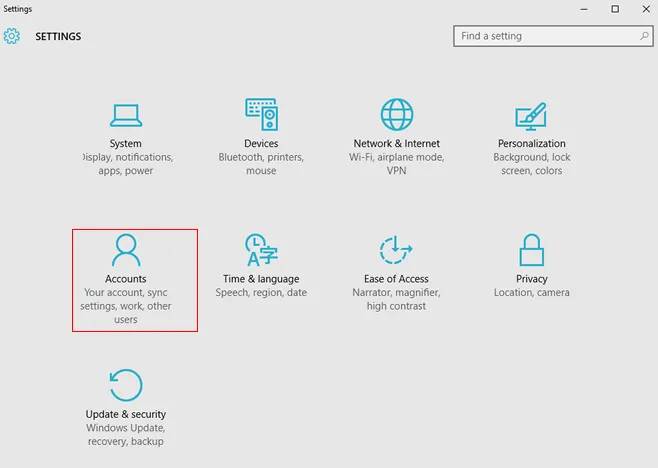Select the Network & Internet globe icon
The width and height of the screenshot is (658, 468).
pyautogui.click(x=397, y=115)
